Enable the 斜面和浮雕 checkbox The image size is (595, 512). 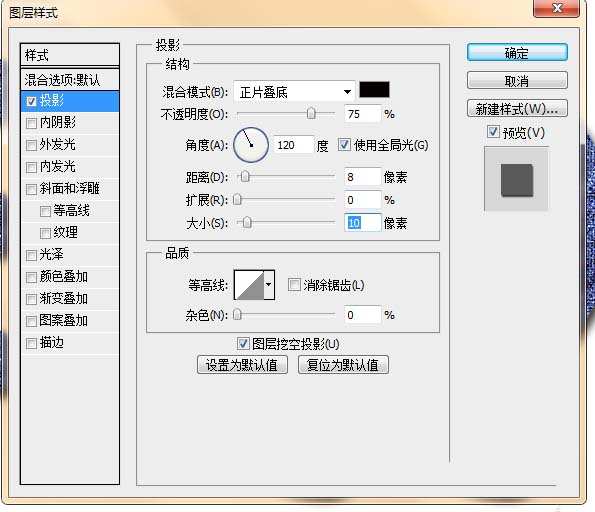pyautogui.click(x=31, y=189)
